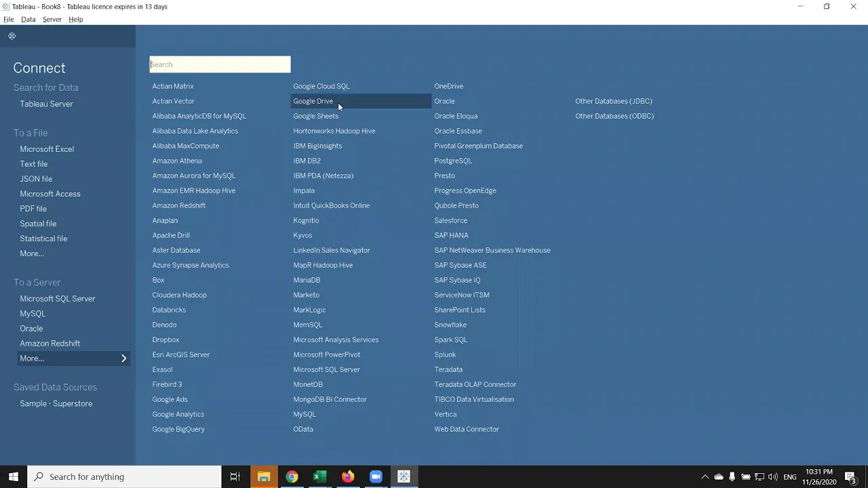Expand the More... server connectors arrow
This screenshot has height=488, width=868.
click(124, 359)
